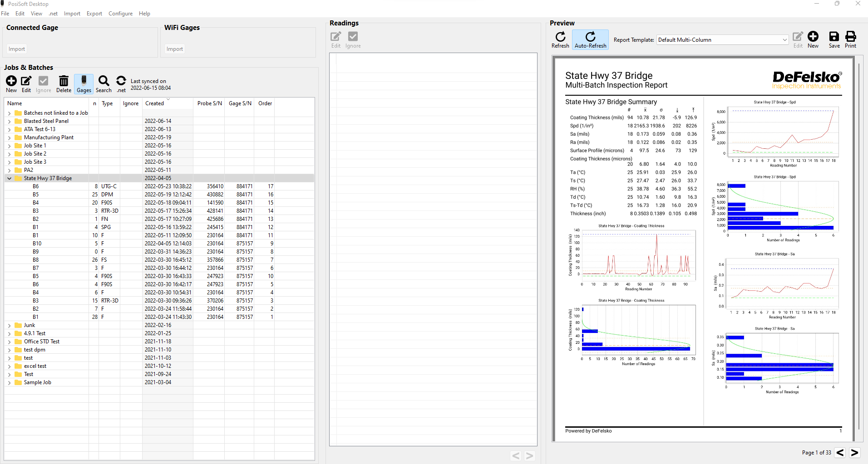Open the Report Template dropdown
Image resolution: width=868 pixels, height=464 pixels.
(722, 40)
